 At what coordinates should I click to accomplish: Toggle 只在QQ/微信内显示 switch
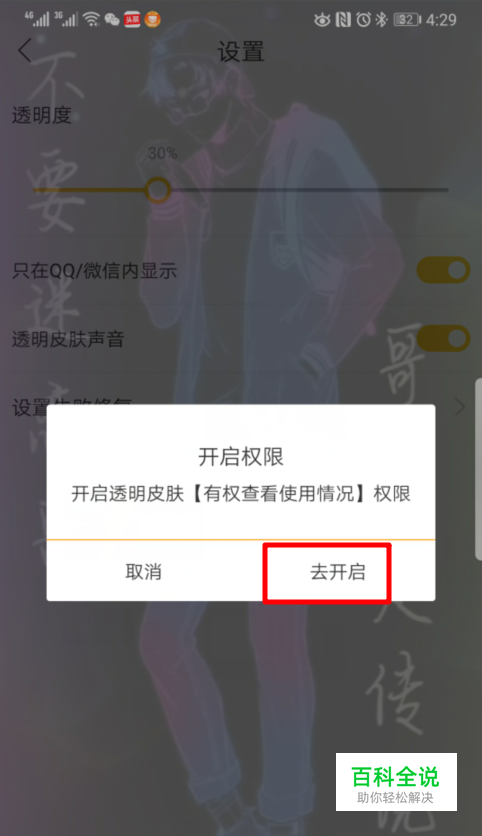coord(443,270)
